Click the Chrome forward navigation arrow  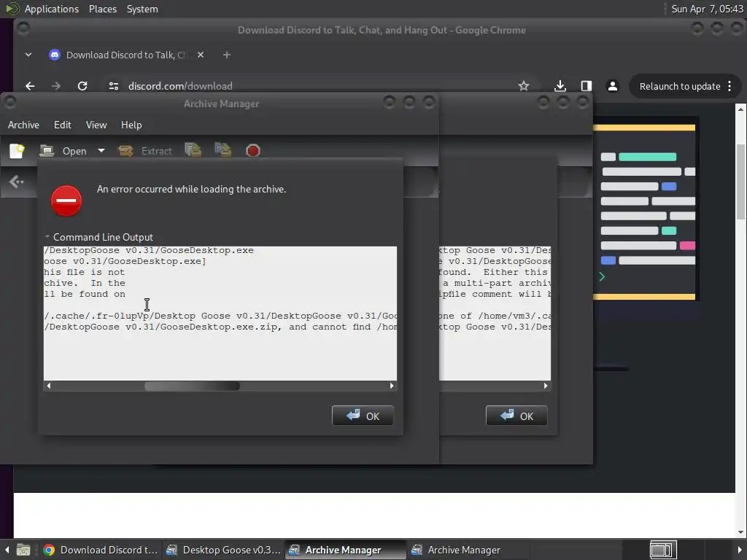coord(55,86)
